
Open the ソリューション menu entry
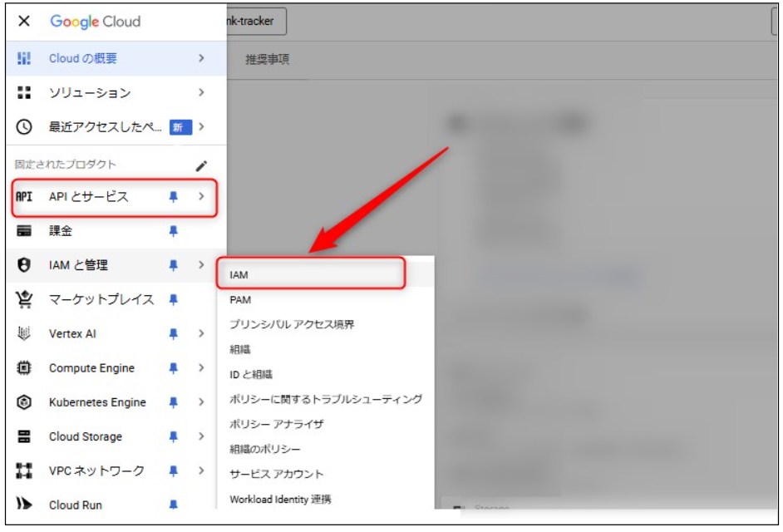point(116,92)
